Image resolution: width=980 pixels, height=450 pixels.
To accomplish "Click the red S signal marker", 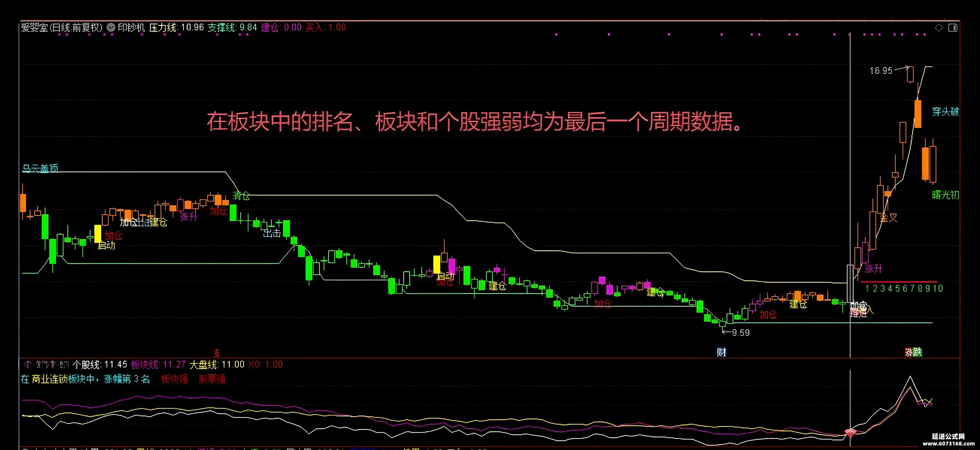I will coord(216,353).
